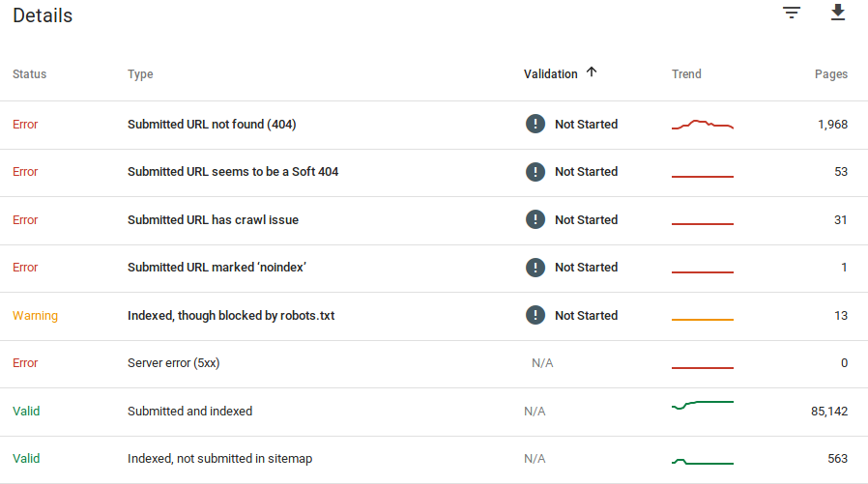Click the filter rows icon
Screen dimensions: 868x484
[792, 13]
